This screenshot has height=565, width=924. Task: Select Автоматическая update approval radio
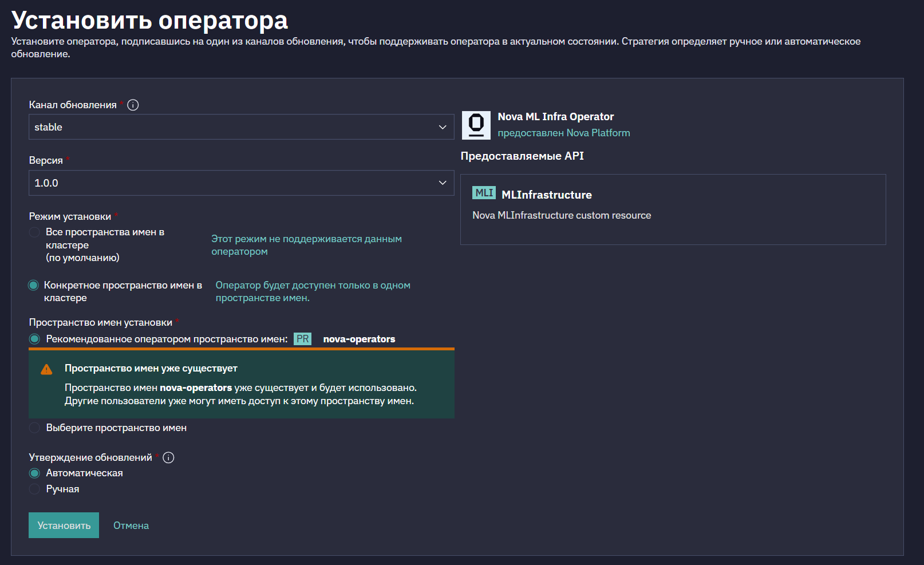(x=34, y=473)
